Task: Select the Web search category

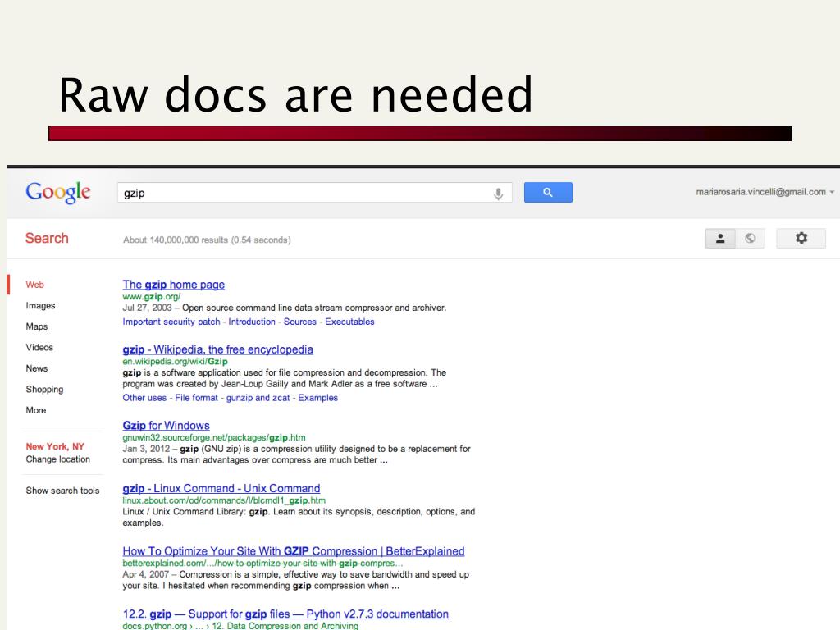Action: coord(34,285)
